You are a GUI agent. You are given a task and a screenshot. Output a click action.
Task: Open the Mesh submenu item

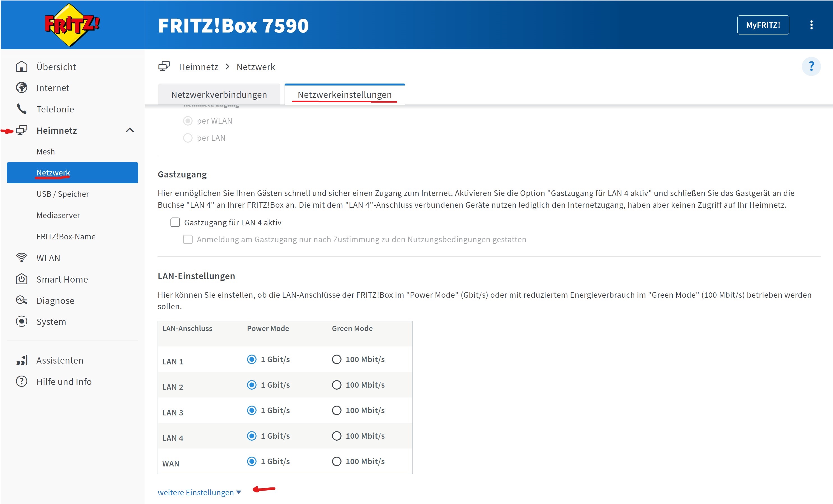coord(46,151)
